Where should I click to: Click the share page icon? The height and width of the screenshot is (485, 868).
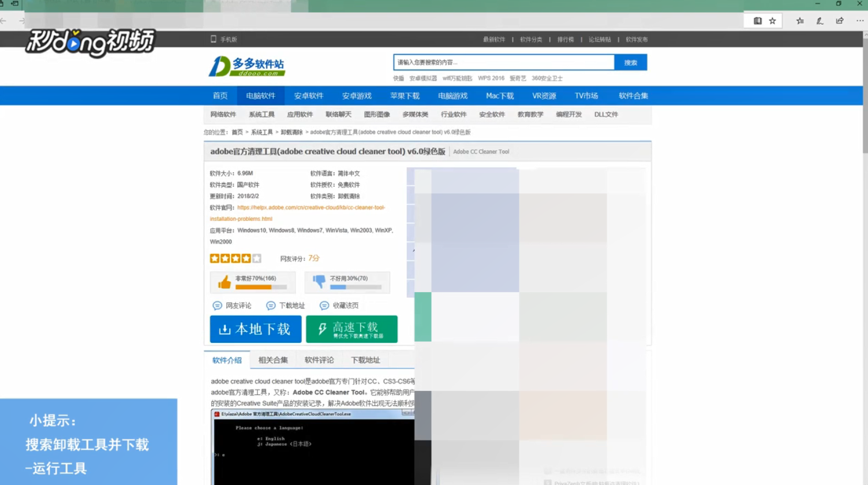click(840, 21)
